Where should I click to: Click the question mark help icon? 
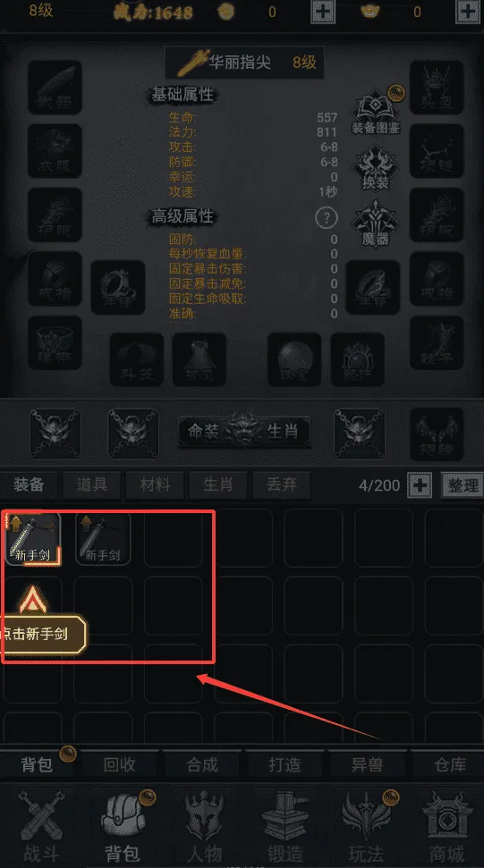[327, 217]
